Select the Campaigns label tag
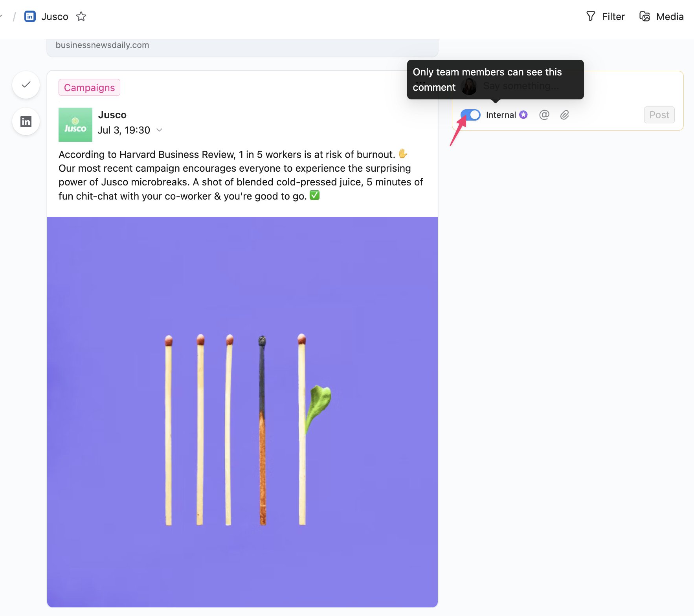 (x=89, y=88)
